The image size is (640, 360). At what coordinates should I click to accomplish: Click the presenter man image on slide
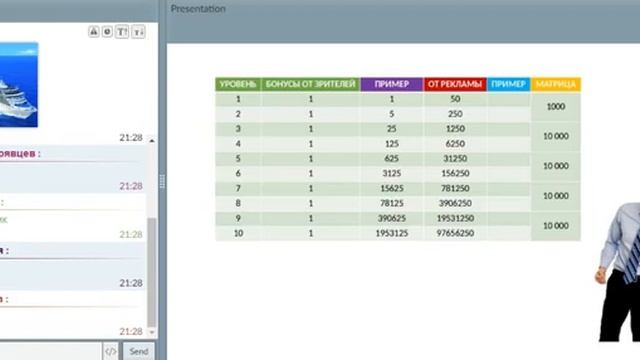click(x=618, y=271)
